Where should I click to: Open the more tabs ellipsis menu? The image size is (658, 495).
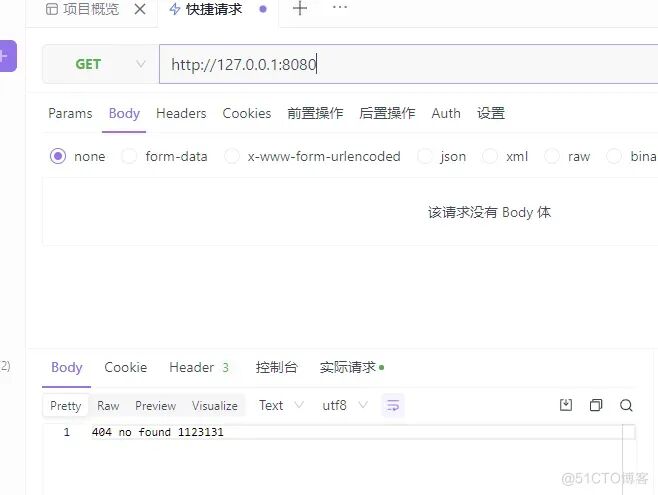point(339,7)
